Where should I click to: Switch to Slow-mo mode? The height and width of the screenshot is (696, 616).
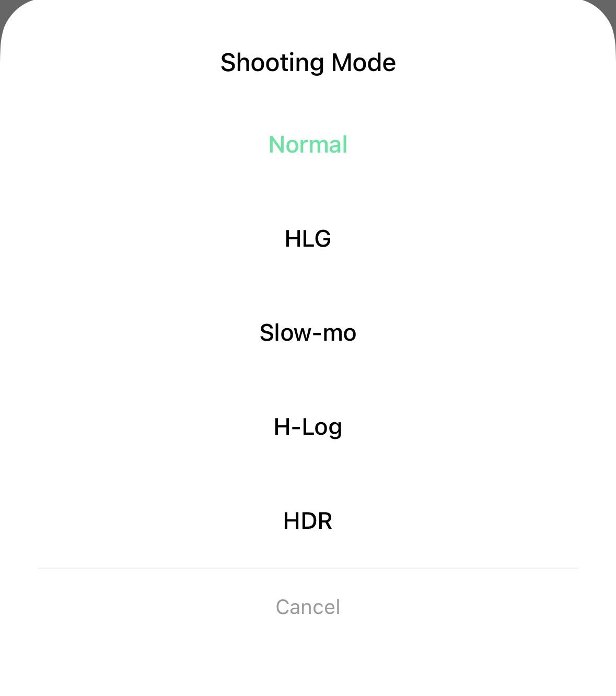pyautogui.click(x=308, y=333)
